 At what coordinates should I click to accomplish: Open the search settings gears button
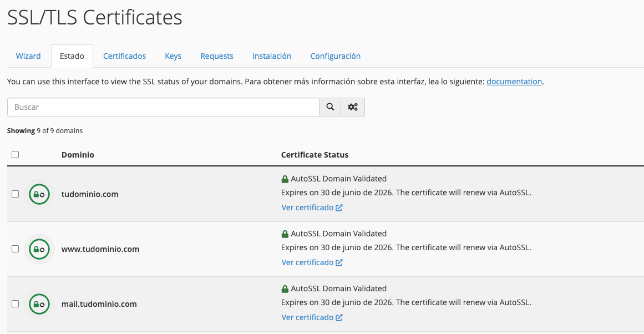click(353, 107)
